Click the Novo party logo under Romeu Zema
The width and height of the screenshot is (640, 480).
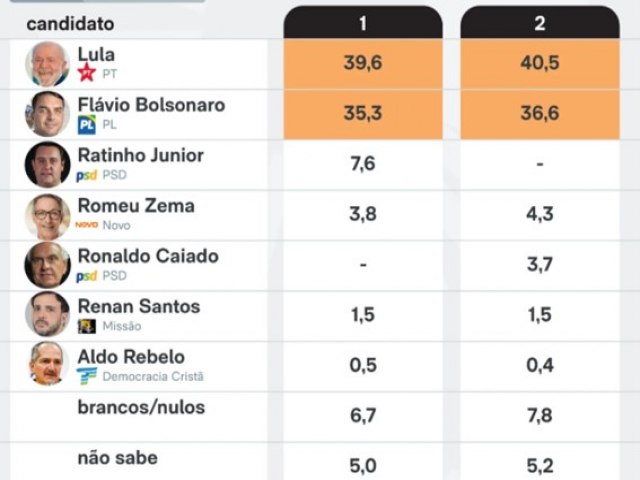click(87, 225)
